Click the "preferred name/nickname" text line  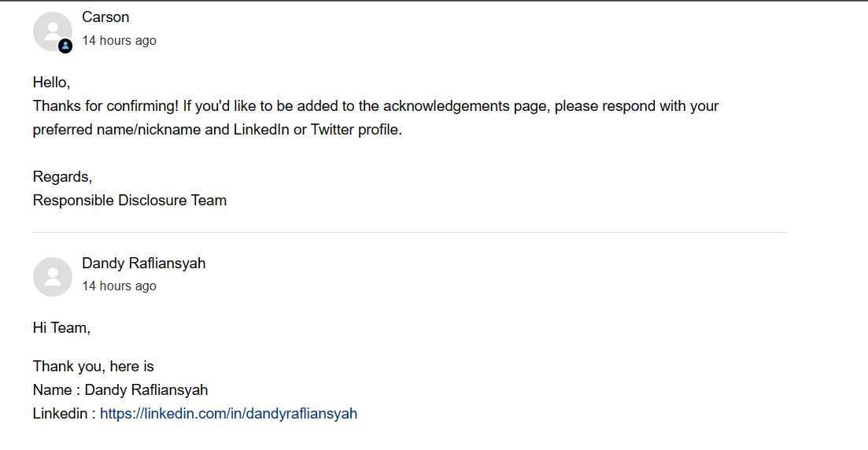116,130
